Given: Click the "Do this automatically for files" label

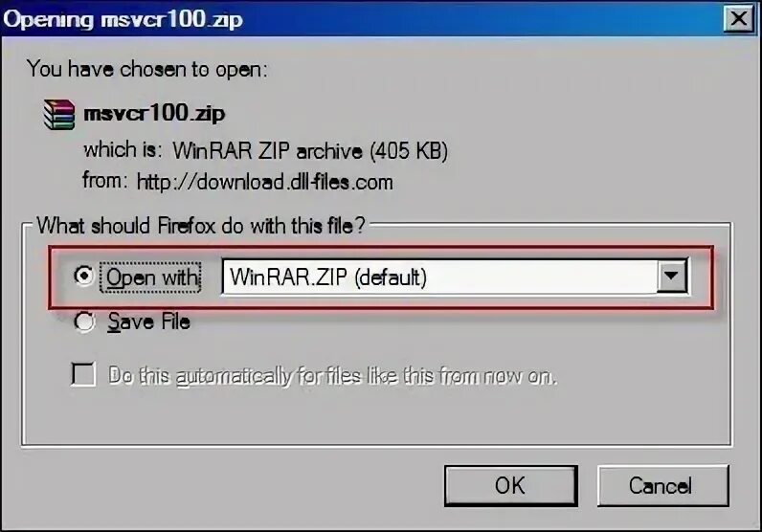Looking at the screenshot, I should click(x=332, y=376).
